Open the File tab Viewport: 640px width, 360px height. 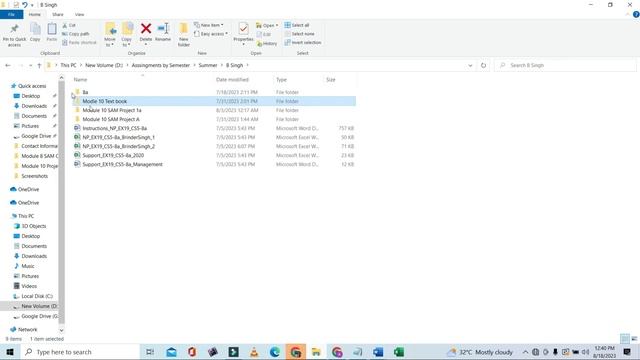pyautogui.click(x=11, y=14)
